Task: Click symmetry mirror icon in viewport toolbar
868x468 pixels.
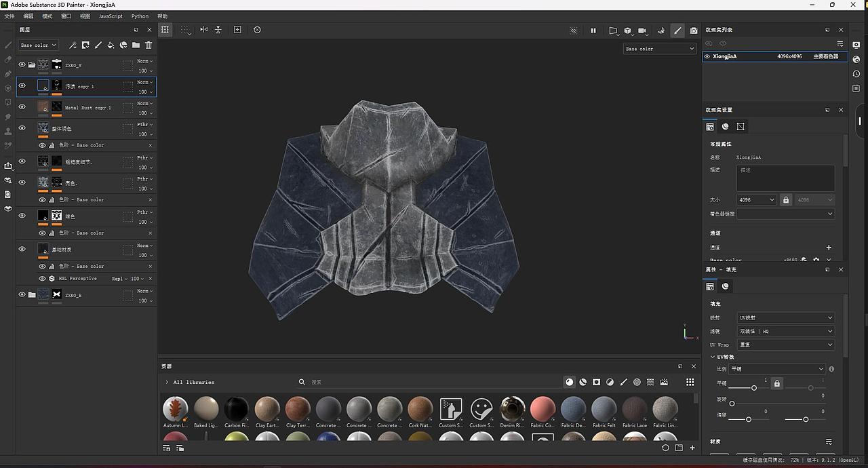Action: pos(203,30)
